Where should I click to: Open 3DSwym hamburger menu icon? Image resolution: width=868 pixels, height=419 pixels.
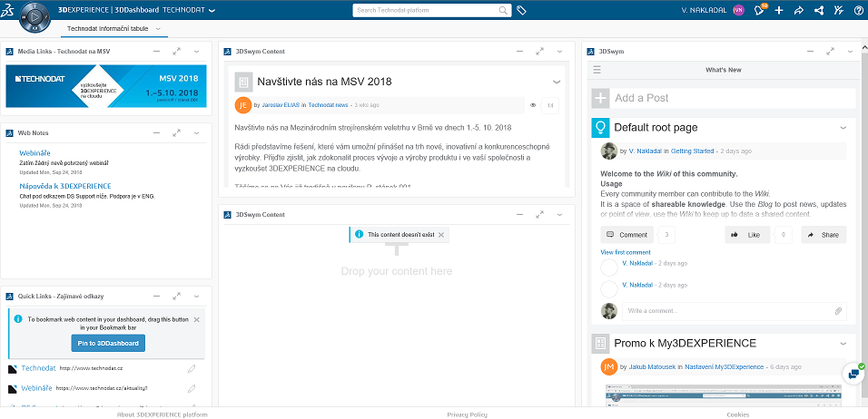point(597,70)
